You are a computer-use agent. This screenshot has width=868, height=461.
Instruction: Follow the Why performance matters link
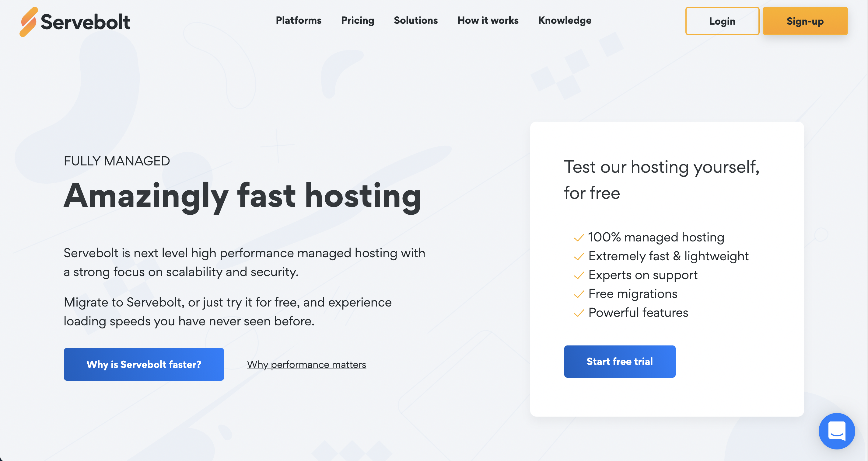(306, 364)
